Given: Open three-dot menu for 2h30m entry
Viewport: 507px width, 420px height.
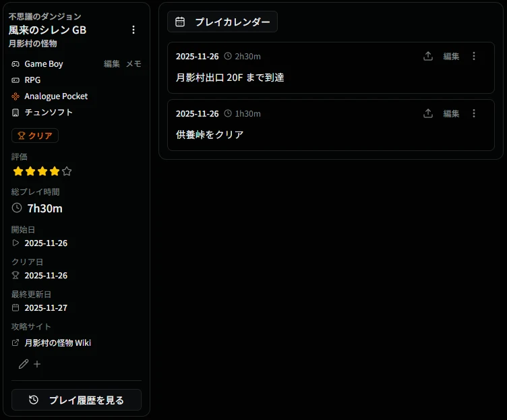Looking at the screenshot, I should (x=474, y=56).
